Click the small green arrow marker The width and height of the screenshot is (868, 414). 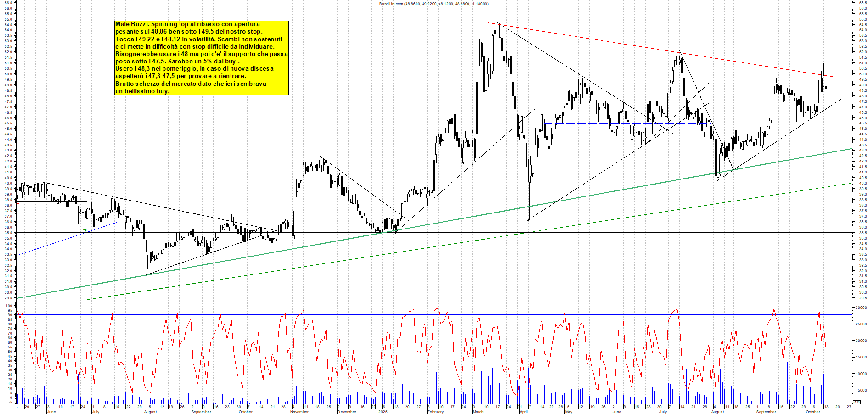point(85,230)
